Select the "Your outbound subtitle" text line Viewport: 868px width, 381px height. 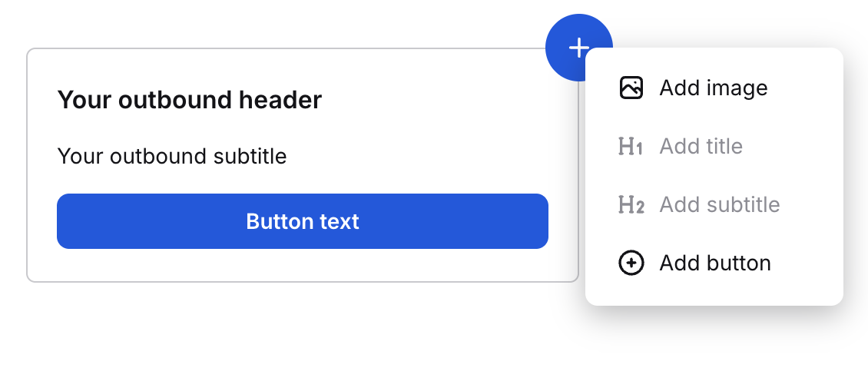pyautogui.click(x=171, y=157)
